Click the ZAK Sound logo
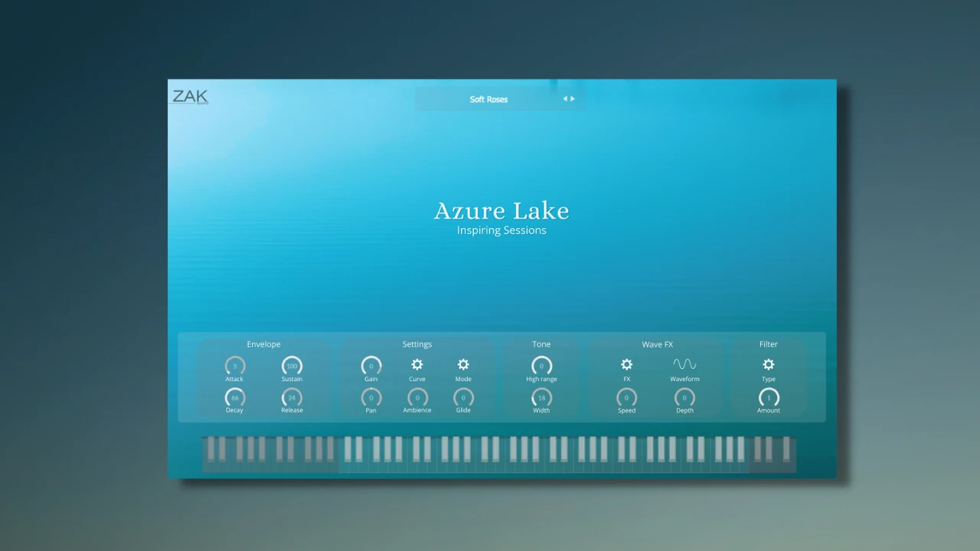The width and height of the screenshot is (980, 551). pos(189,96)
